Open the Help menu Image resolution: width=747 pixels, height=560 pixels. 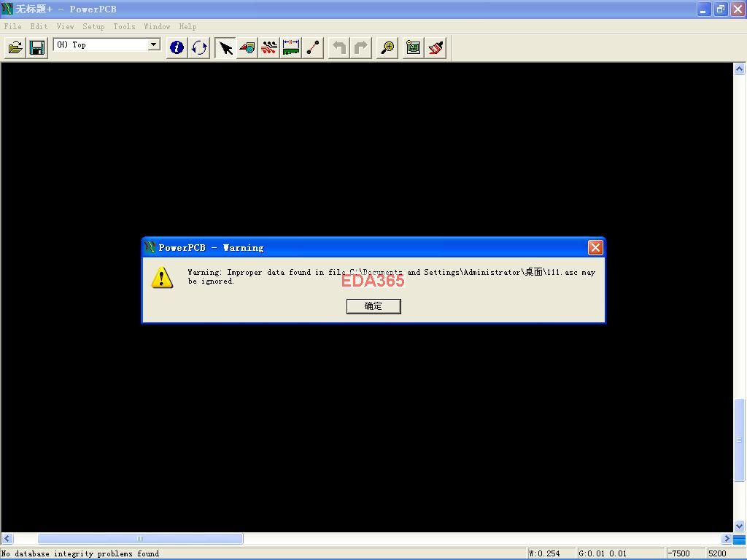(x=187, y=27)
